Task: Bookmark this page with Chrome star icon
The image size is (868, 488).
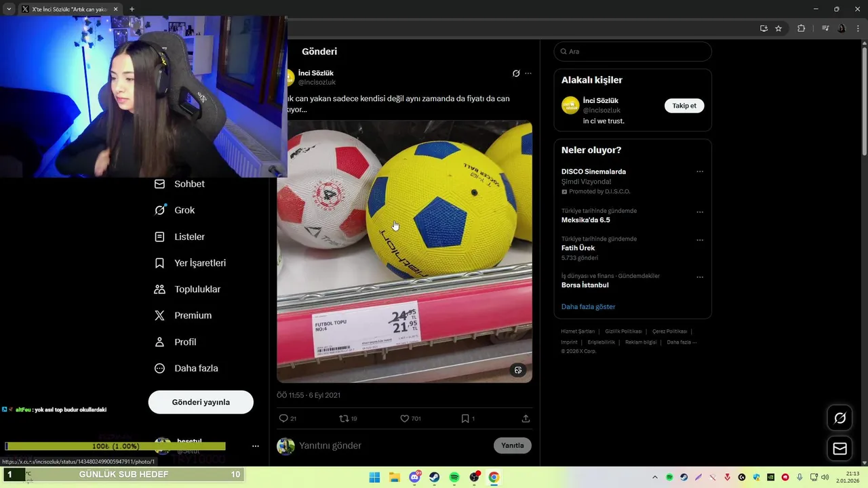Action: pyautogui.click(x=778, y=28)
